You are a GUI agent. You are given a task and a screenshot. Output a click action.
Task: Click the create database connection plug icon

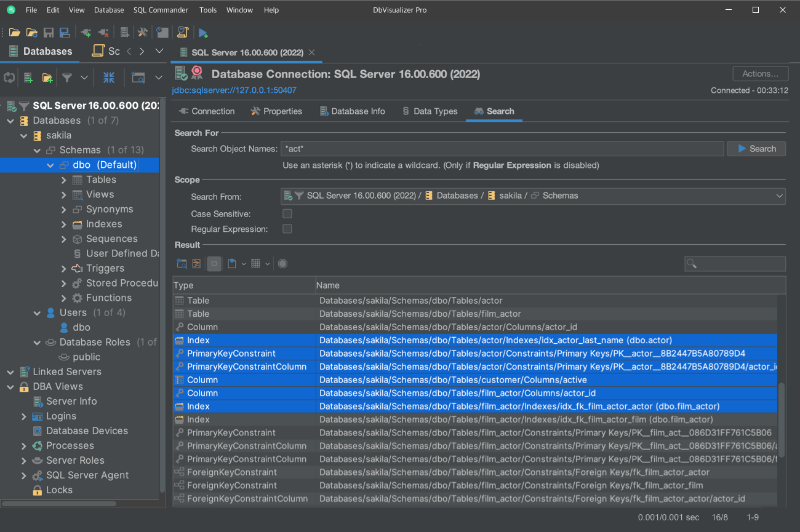(86, 33)
